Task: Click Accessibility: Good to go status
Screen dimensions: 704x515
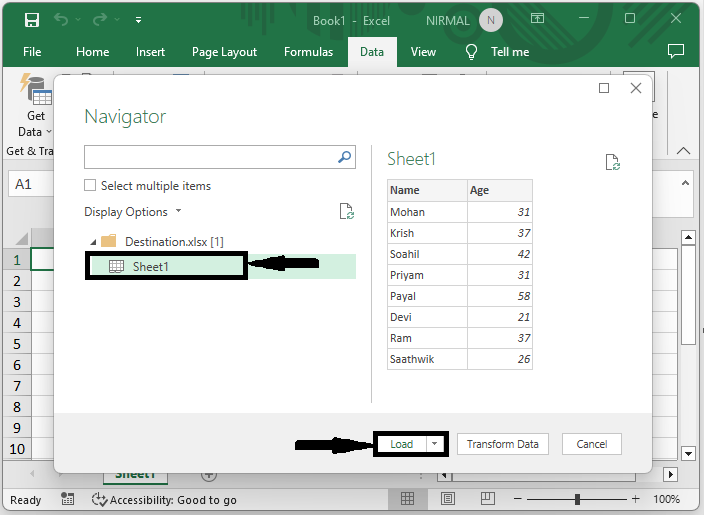Action: pos(164,500)
